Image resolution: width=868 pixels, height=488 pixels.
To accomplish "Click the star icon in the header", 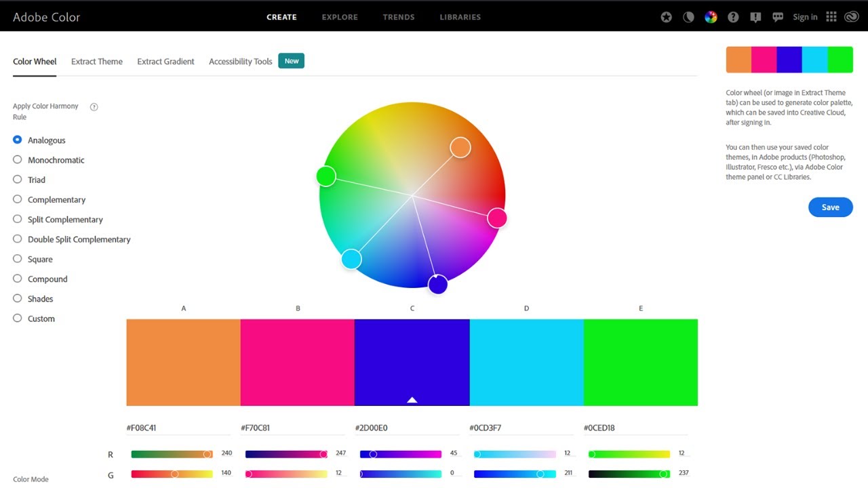I will click(x=667, y=17).
